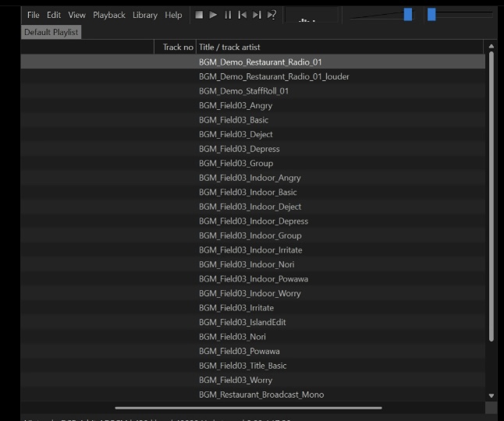This screenshot has width=504, height=421.
Task: Select track BGM_Field03_Group
Action: pyautogui.click(x=253, y=163)
